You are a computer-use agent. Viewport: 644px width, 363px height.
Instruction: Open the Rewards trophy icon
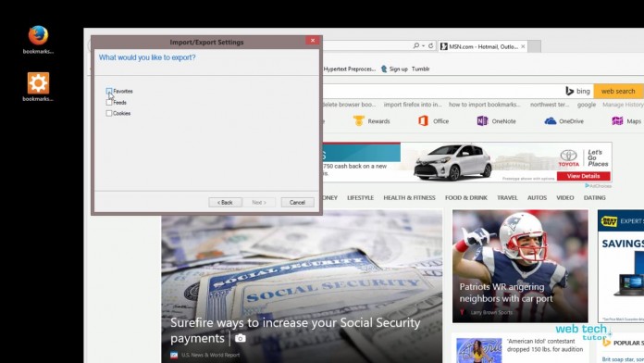point(359,121)
